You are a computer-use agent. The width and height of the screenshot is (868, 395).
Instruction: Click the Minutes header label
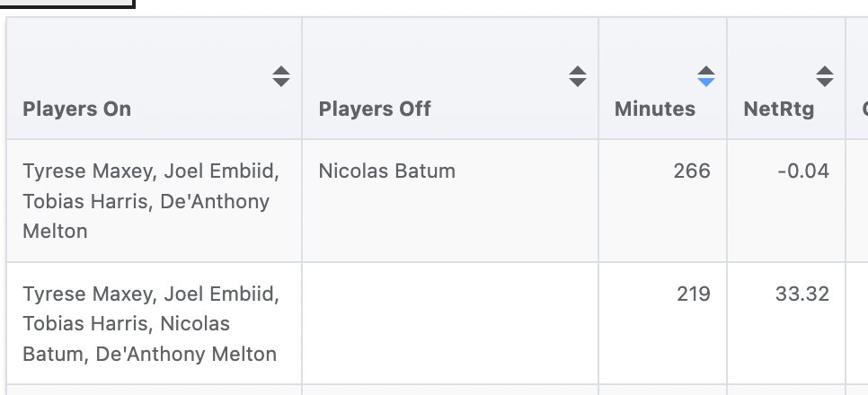654,109
